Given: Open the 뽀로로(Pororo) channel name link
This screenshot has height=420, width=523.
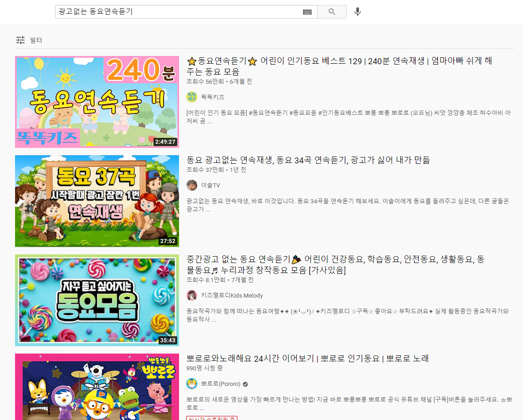Looking at the screenshot, I should (x=220, y=384).
